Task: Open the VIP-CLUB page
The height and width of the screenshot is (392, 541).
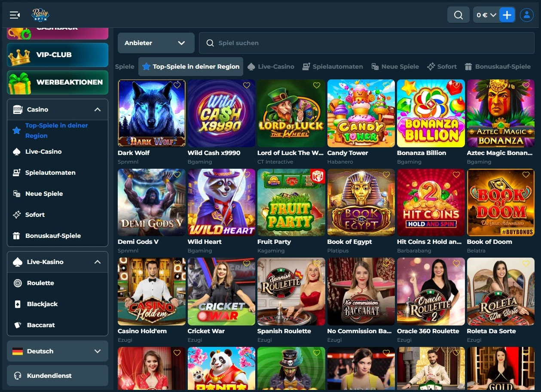Action: [57, 55]
